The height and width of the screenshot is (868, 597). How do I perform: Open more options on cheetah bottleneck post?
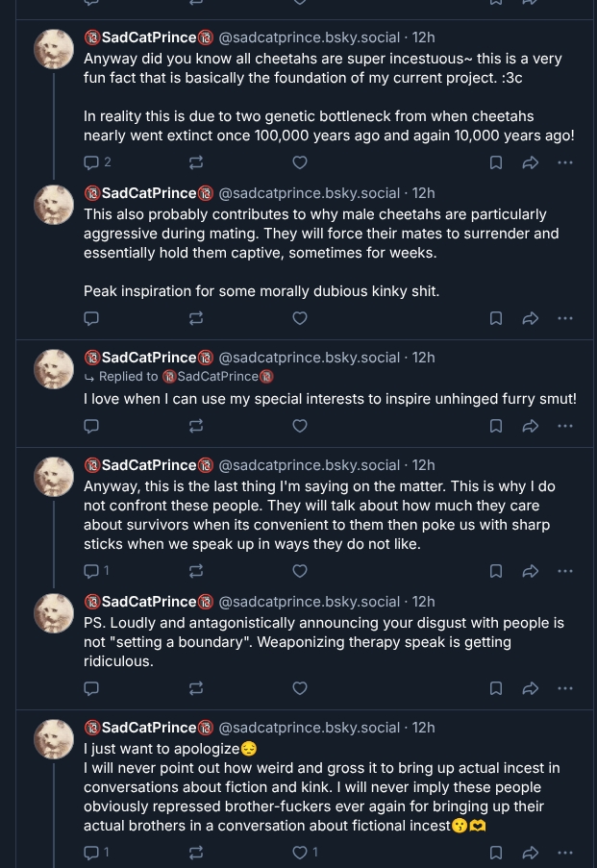[565, 162]
